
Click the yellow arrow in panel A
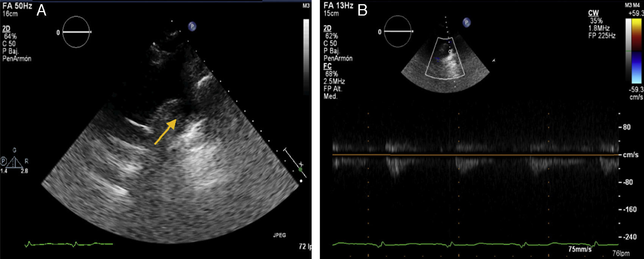(x=166, y=132)
